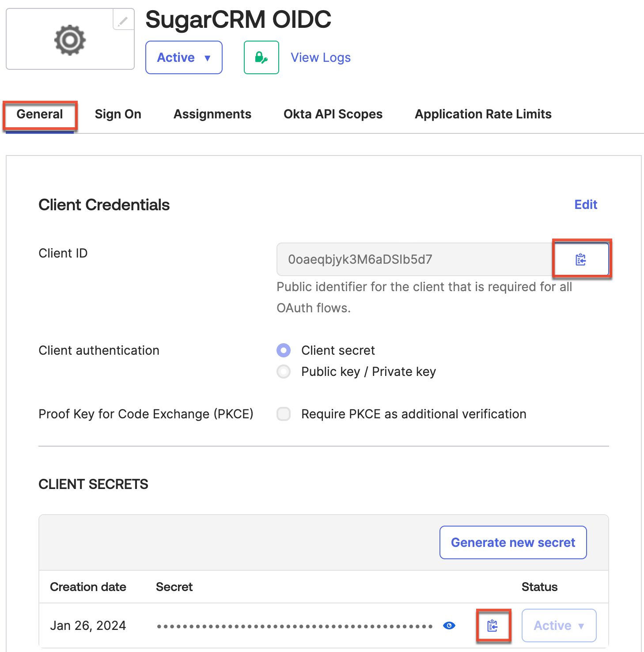View the Okta API Scopes tab
Viewport: 644px width, 652px height.
click(x=333, y=114)
